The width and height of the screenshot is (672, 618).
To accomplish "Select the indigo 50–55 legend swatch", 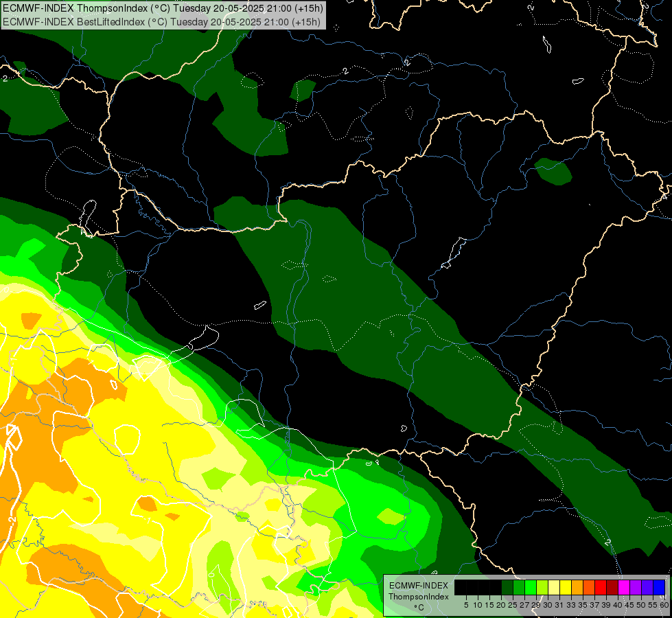I will [x=647, y=587].
